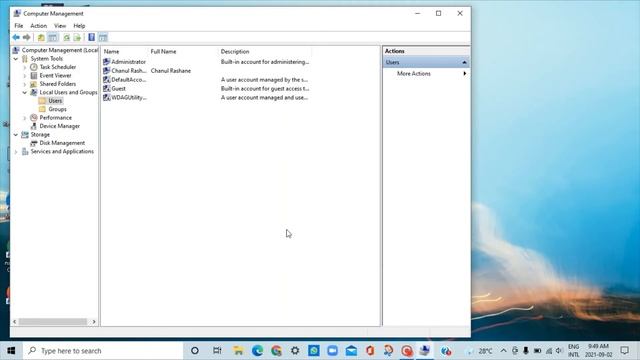640x360 pixels.
Task: Open Cortana from the taskbar
Action: tap(195, 351)
